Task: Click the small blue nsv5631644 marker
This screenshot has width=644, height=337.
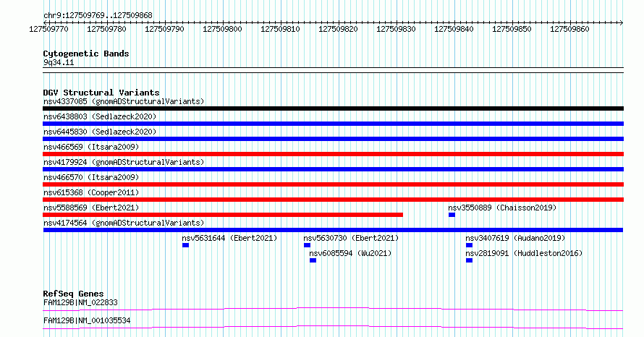Action: (186, 245)
